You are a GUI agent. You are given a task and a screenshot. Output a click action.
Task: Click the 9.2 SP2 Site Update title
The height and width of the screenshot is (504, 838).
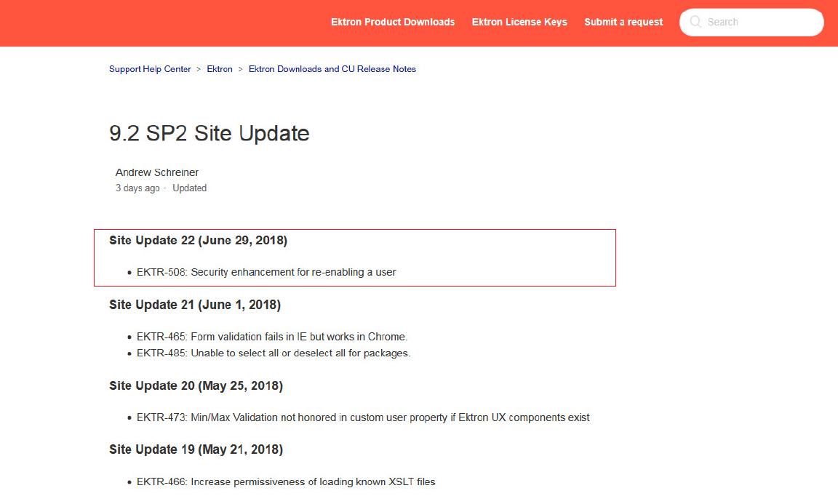pyautogui.click(x=209, y=133)
